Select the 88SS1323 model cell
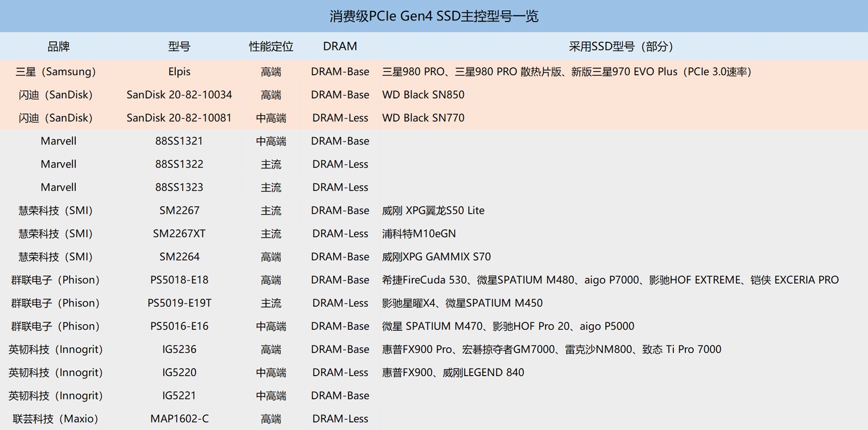The height and width of the screenshot is (430, 868). 179,187
